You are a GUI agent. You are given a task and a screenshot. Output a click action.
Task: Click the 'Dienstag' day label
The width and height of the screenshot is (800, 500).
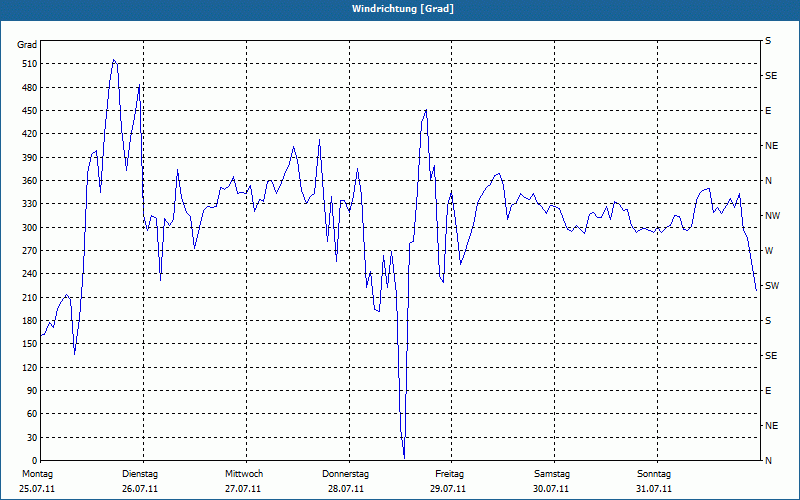pyautogui.click(x=140, y=474)
